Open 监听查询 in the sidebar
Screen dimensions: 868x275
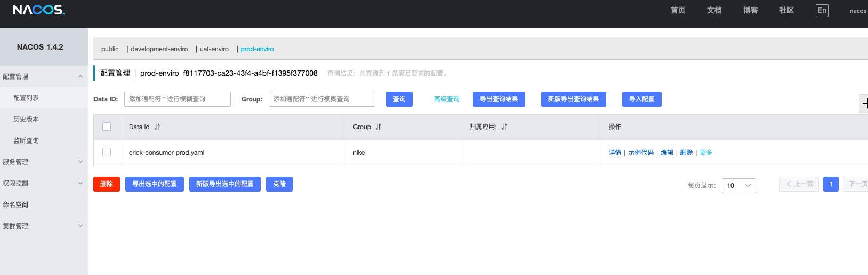click(44, 140)
